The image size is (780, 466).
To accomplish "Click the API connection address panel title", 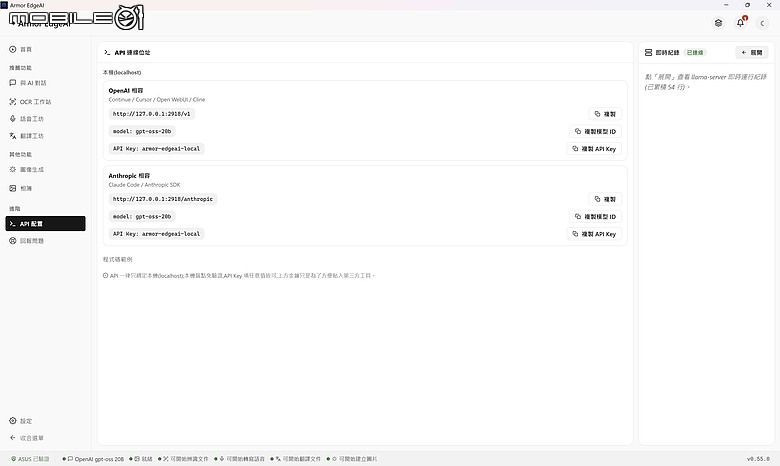I will pos(132,52).
